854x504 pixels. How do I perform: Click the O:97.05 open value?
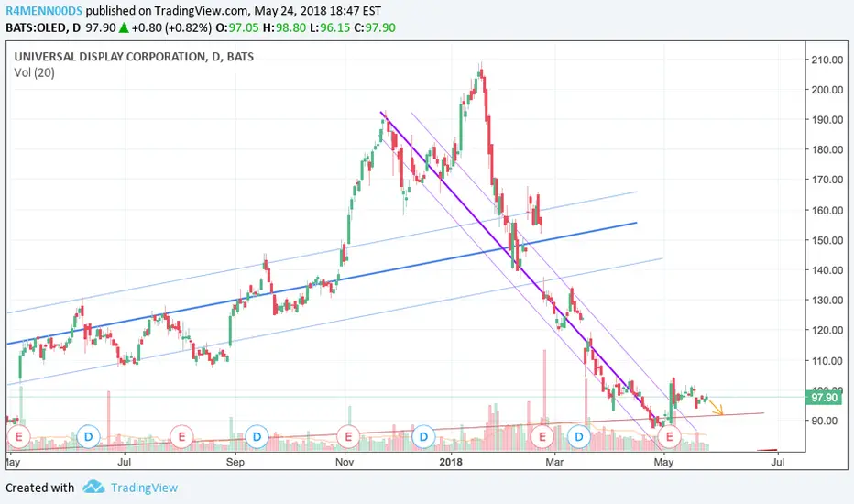tap(237, 27)
